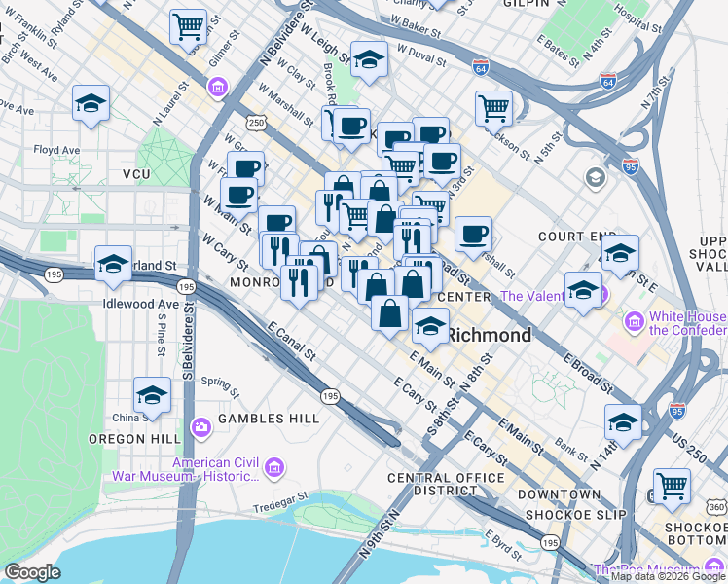Select the I-95 shield beside the grey school icon
Image resolution: width=728 pixels, height=584 pixels.
pos(631,166)
